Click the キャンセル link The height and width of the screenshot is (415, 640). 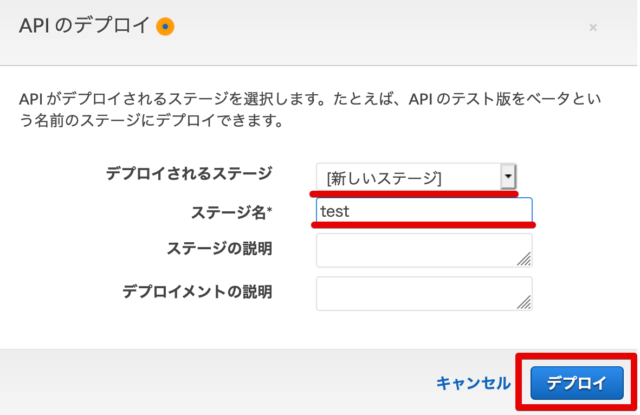click(473, 383)
